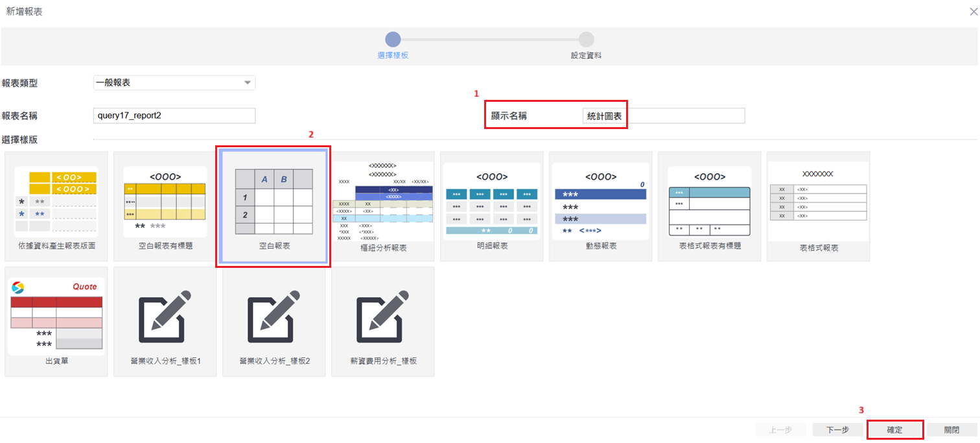
Task: Select the 依據資料產生報表版面 template icon
Action: [56, 202]
